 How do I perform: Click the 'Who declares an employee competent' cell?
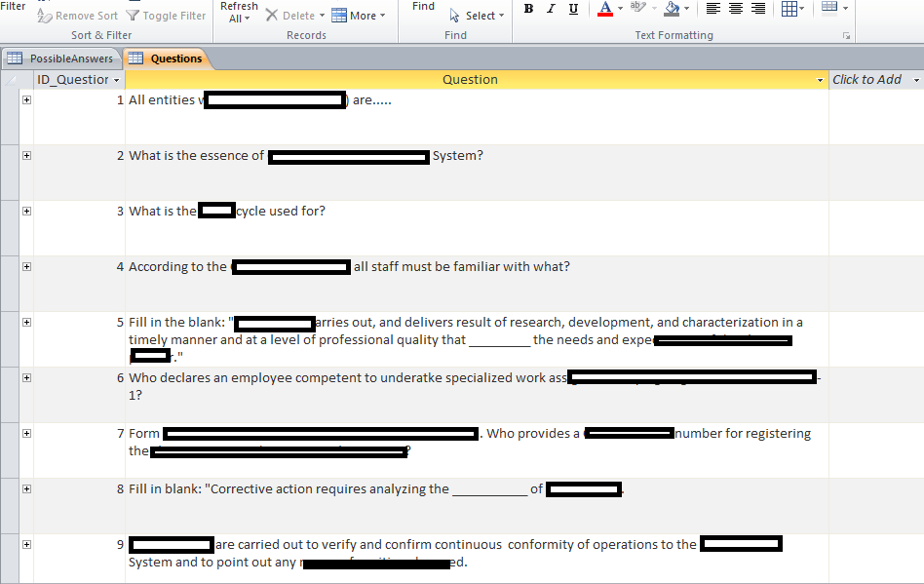(x=477, y=394)
